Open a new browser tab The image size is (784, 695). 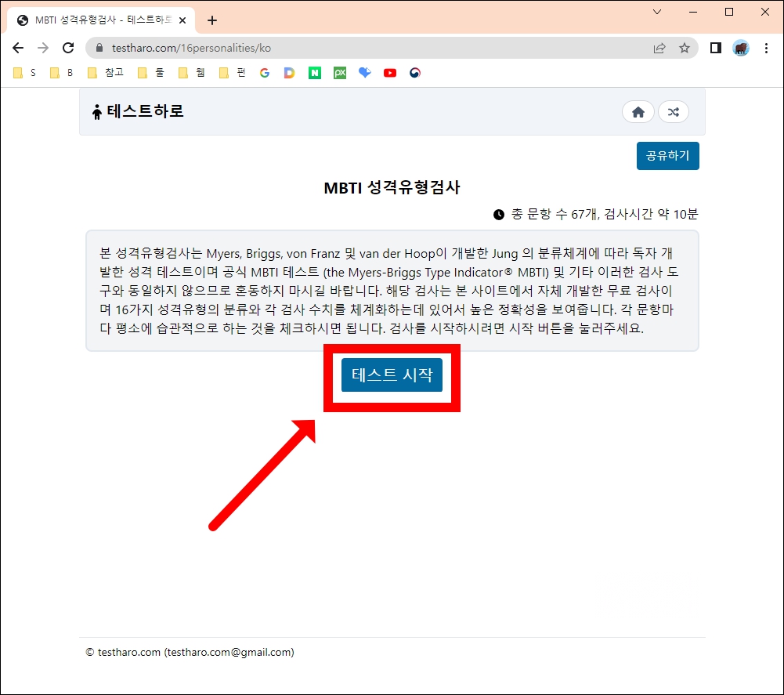[x=211, y=20]
